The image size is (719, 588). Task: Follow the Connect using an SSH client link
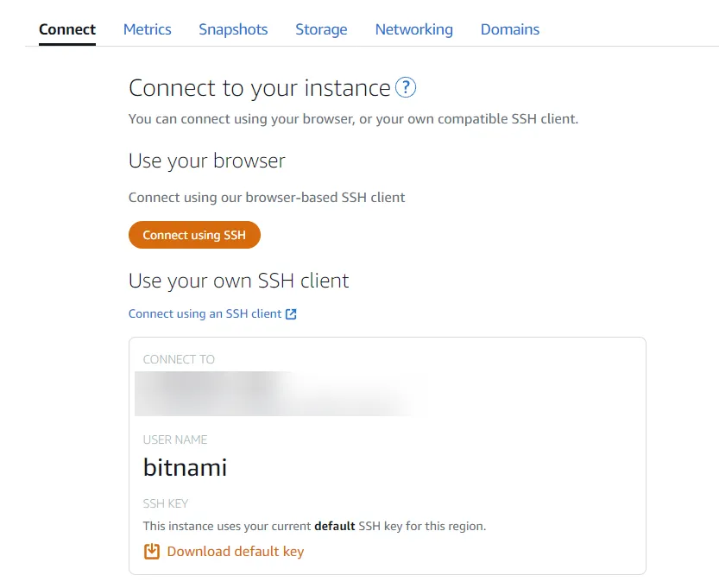coord(205,314)
